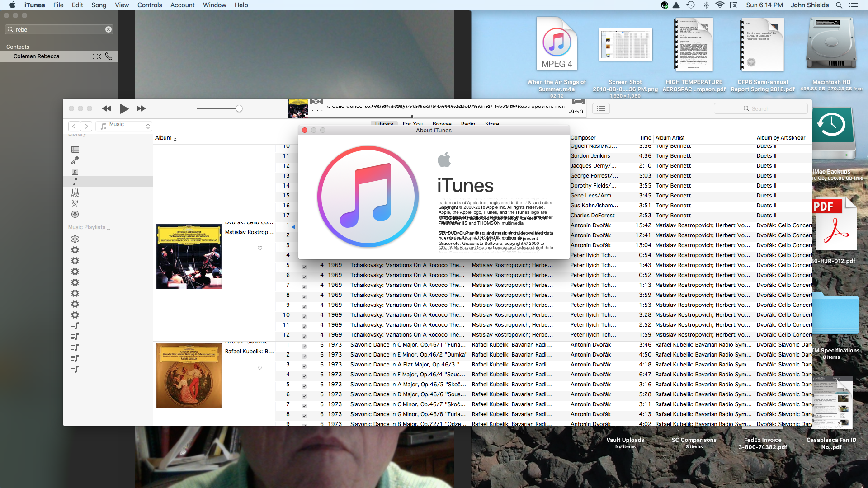Select the Albums icon in iTunes sidebar
The image size is (868, 488).
[x=75, y=171]
